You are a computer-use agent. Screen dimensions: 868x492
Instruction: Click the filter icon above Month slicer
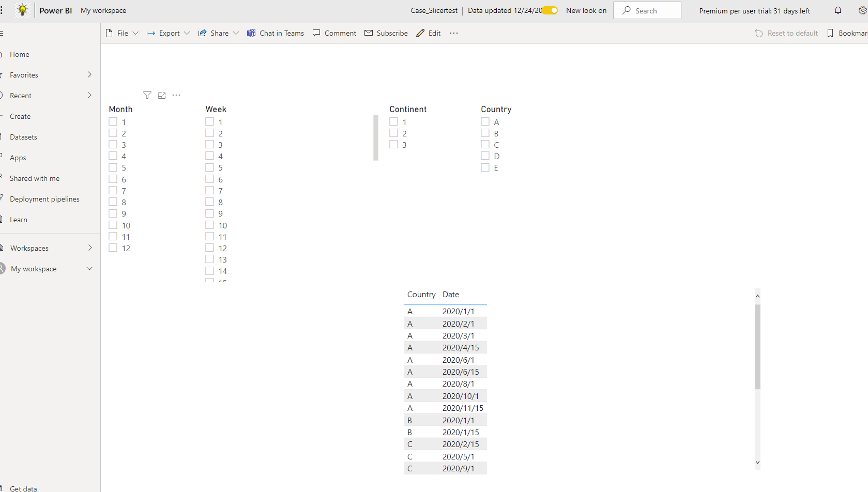point(147,95)
